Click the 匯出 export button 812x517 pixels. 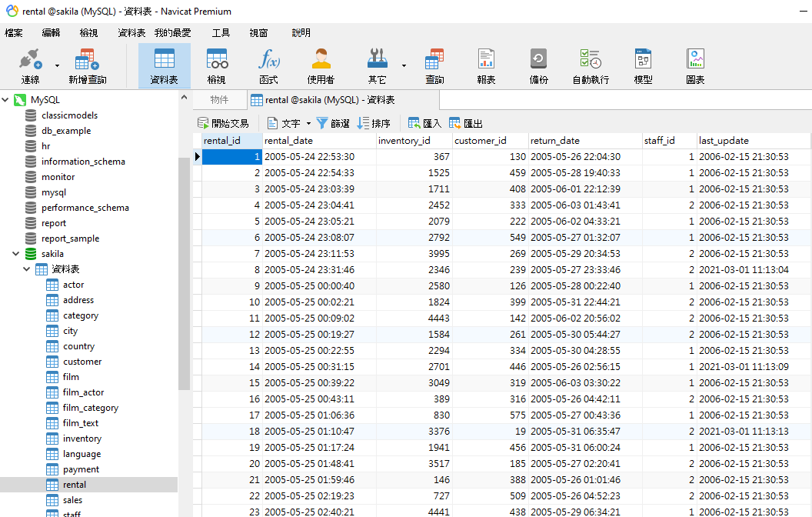(466, 123)
